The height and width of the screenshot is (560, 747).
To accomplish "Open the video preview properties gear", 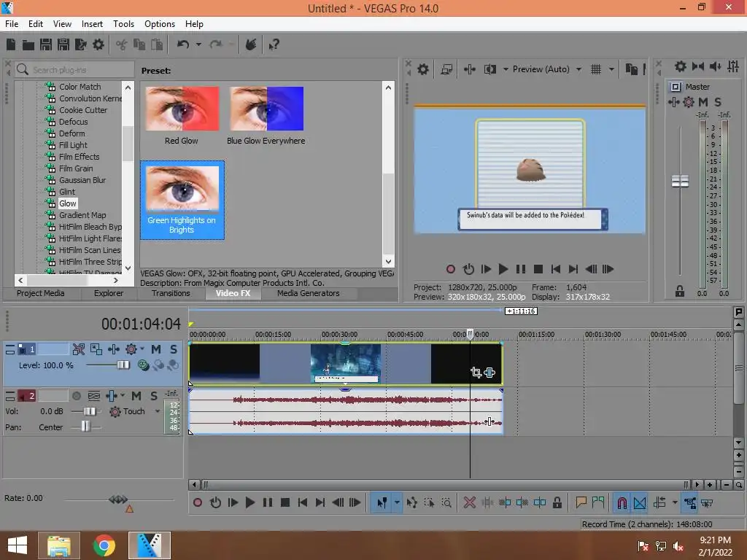I will click(423, 69).
